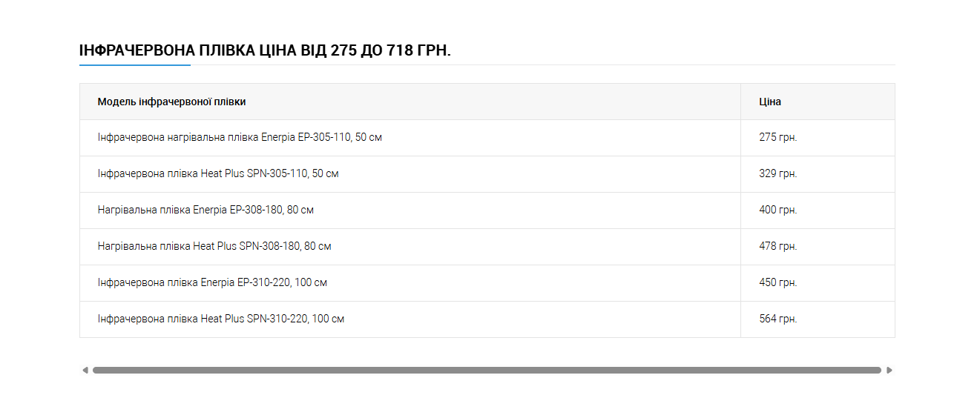Click the 400 грн. price cell

pos(818,210)
